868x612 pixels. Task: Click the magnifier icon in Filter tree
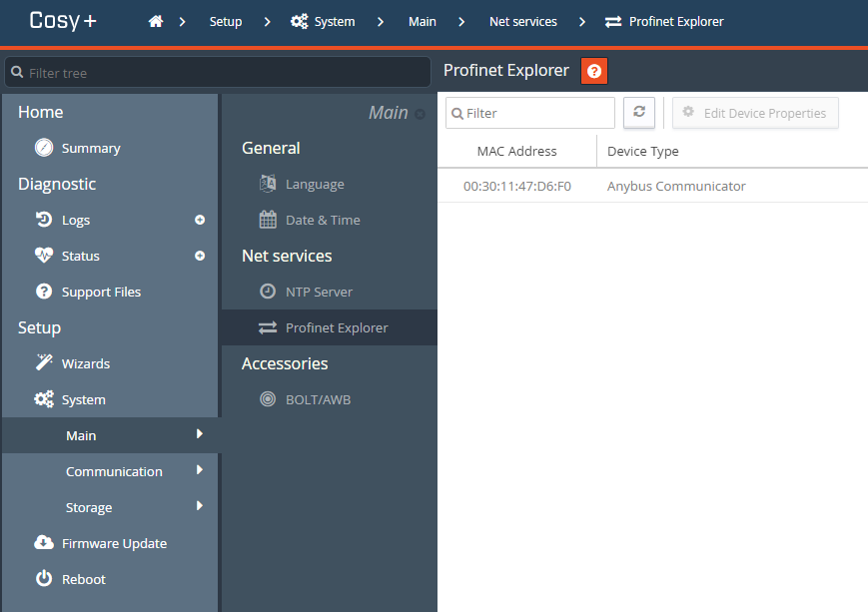click(17, 73)
